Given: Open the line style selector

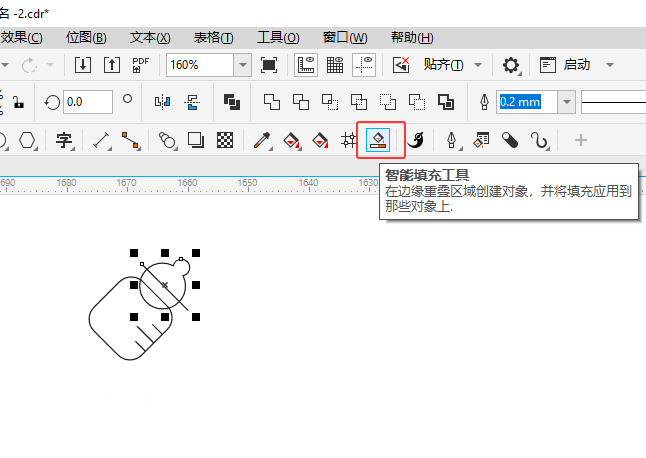Looking at the screenshot, I should pos(613,102).
